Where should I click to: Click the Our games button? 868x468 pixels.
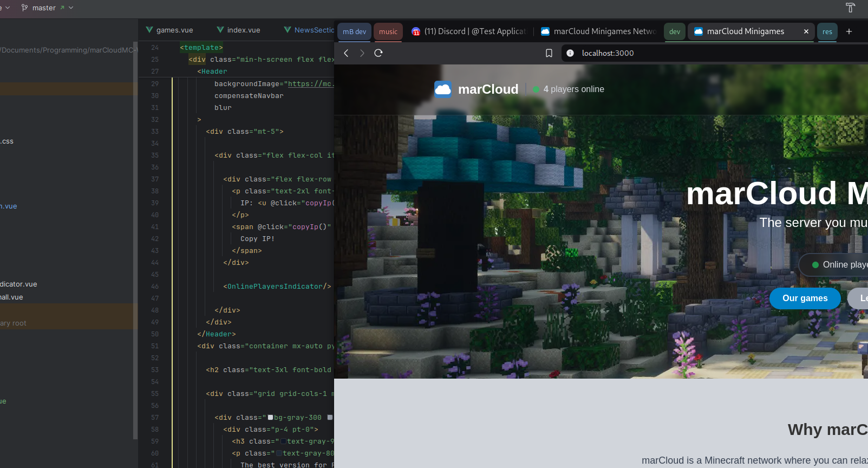pos(805,298)
